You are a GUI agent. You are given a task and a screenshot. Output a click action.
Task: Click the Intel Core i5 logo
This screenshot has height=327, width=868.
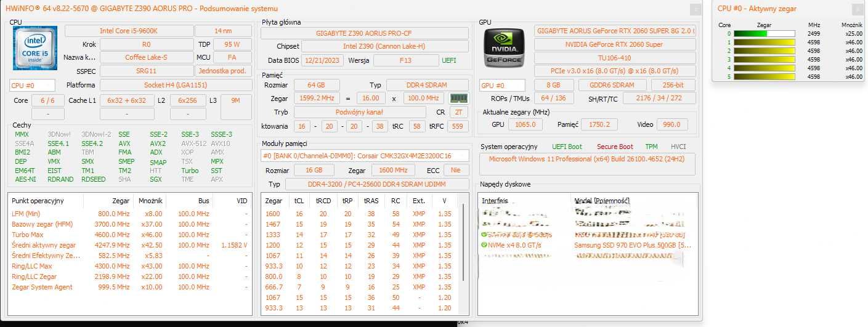tap(35, 48)
